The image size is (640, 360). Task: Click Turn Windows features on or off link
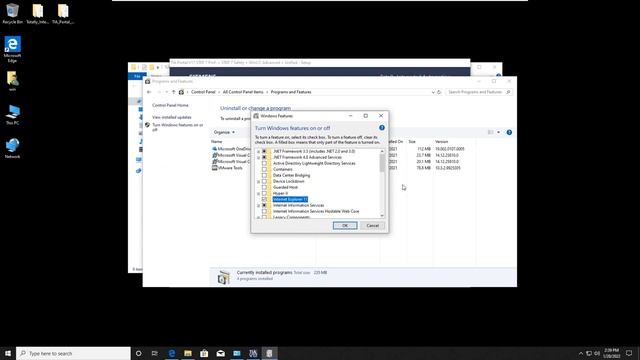coord(178,127)
